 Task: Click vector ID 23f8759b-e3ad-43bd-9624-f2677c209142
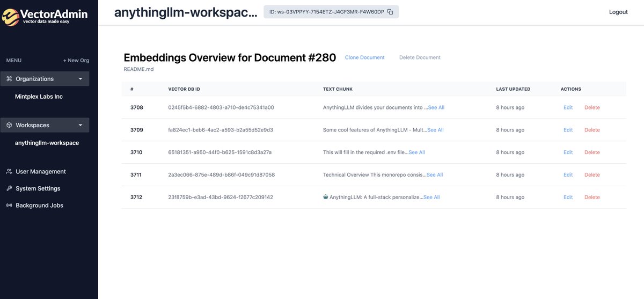pos(221,198)
